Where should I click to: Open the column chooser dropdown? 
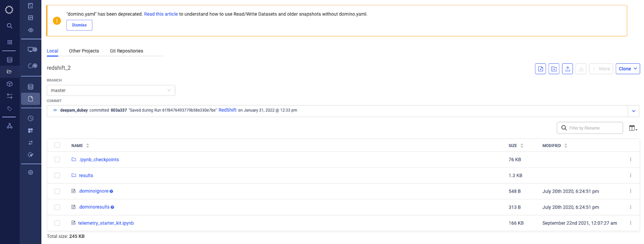(x=633, y=128)
